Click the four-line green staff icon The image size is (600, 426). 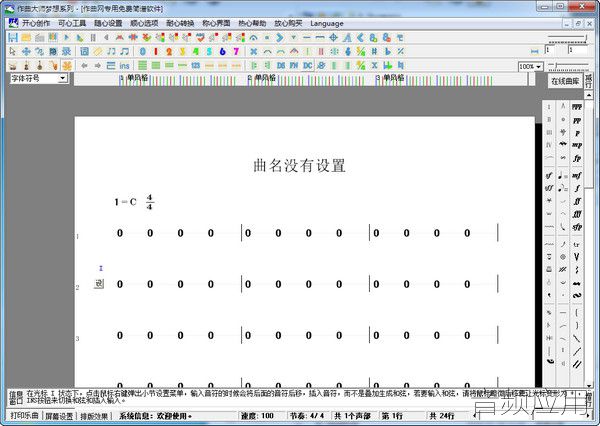click(x=142, y=65)
